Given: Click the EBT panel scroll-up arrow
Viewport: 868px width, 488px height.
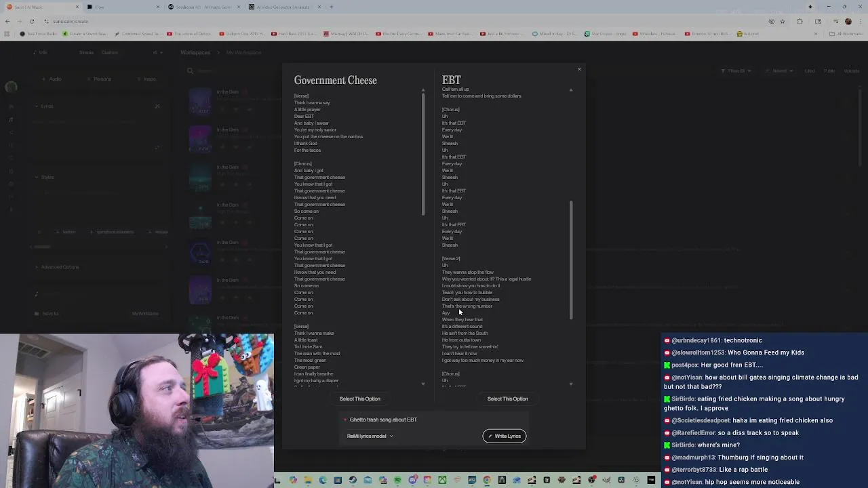Looking at the screenshot, I should click(571, 89).
